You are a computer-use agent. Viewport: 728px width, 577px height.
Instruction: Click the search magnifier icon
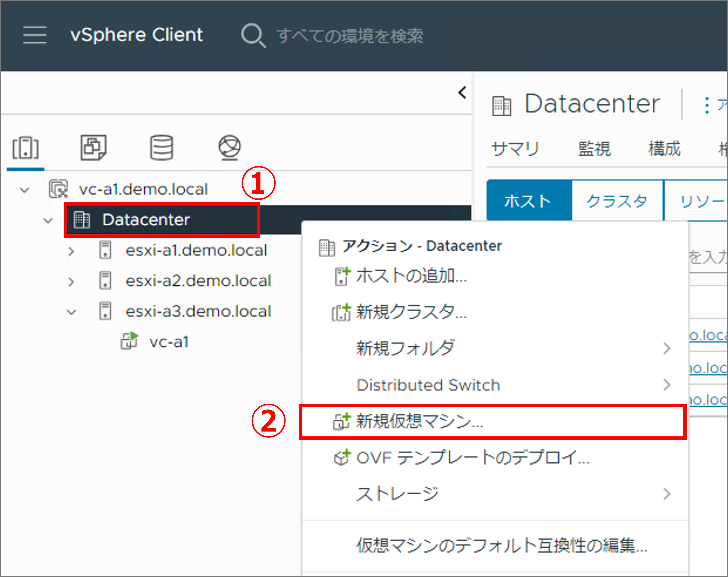coord(253,36)
